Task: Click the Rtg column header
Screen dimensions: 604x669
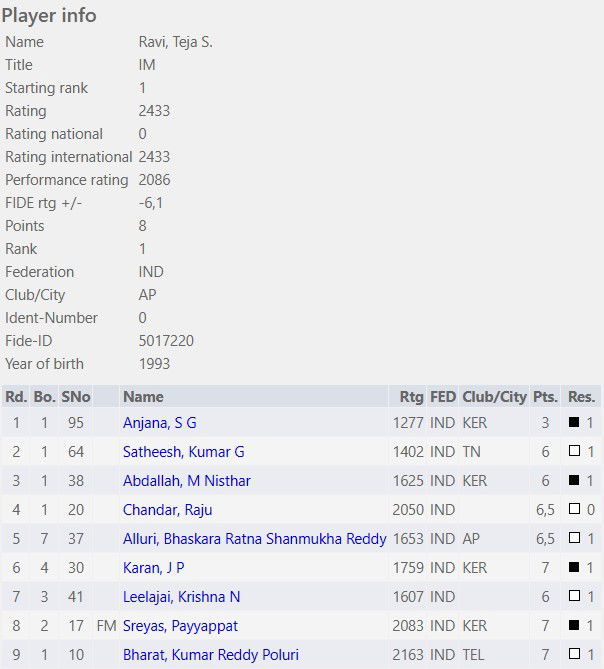Action: pyautogui.click(x=411, y=397)
